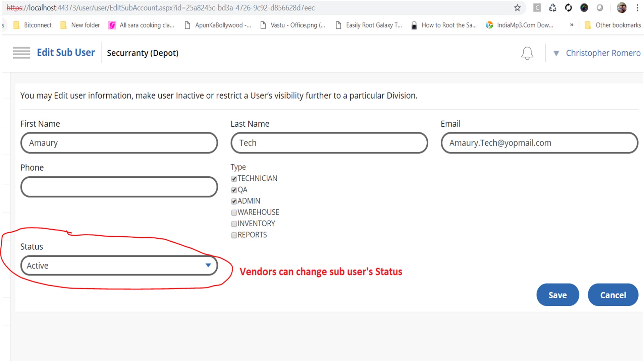Check the REPORTS type checkbox
This screenshot has height=362, width=644.
point(234,235)
